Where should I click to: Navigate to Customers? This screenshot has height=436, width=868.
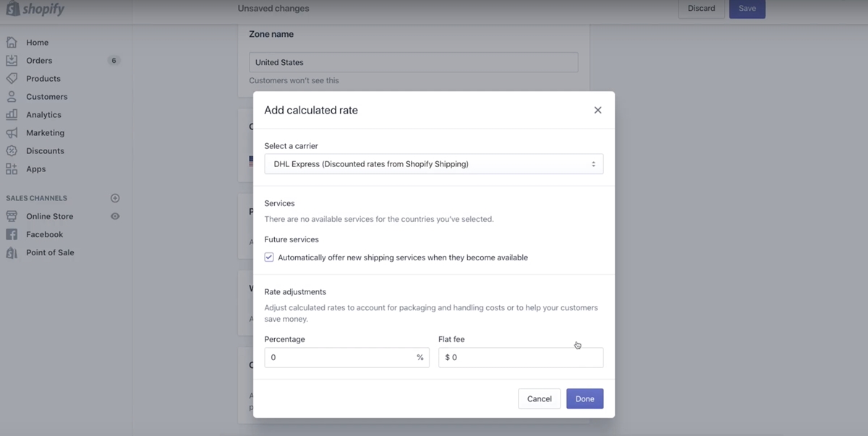pos(47,97)
